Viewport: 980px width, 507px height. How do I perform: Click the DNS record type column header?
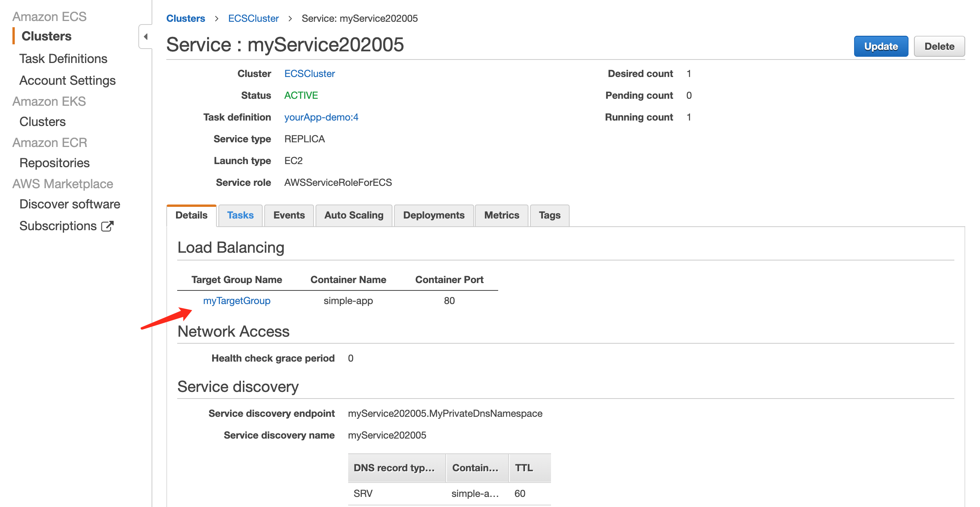[x=394, y=468]
